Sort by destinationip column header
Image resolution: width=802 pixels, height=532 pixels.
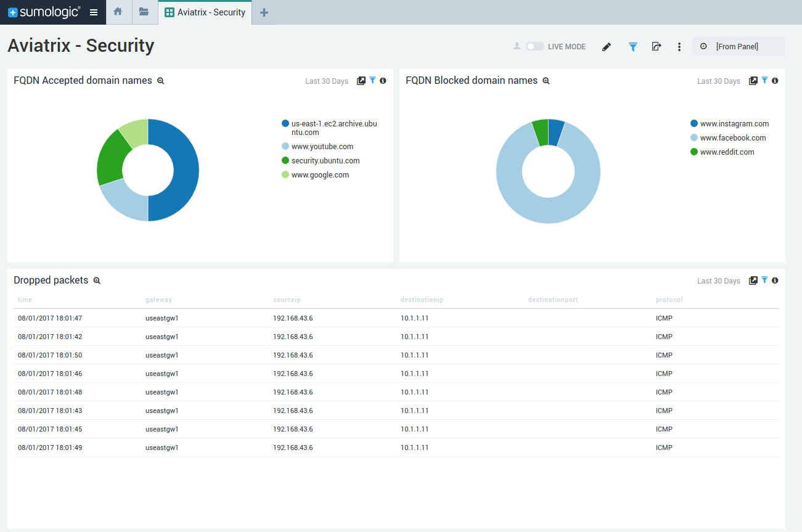tap(422, 300)
